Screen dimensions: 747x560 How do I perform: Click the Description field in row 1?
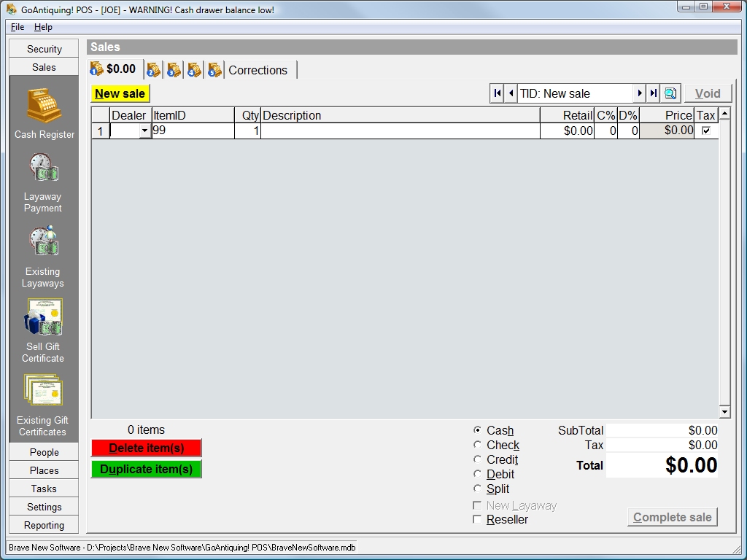400,131
